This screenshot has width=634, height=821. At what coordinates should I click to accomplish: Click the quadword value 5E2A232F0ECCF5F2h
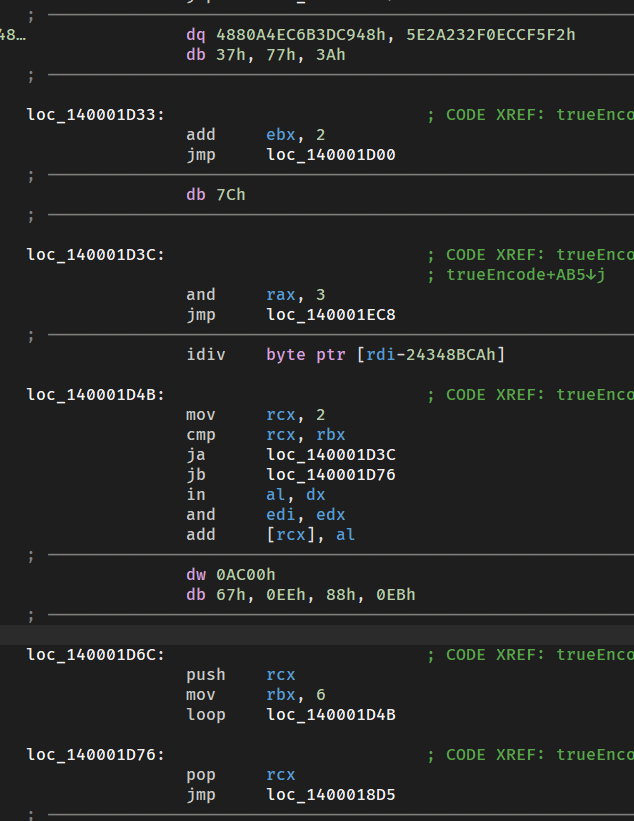491,35
